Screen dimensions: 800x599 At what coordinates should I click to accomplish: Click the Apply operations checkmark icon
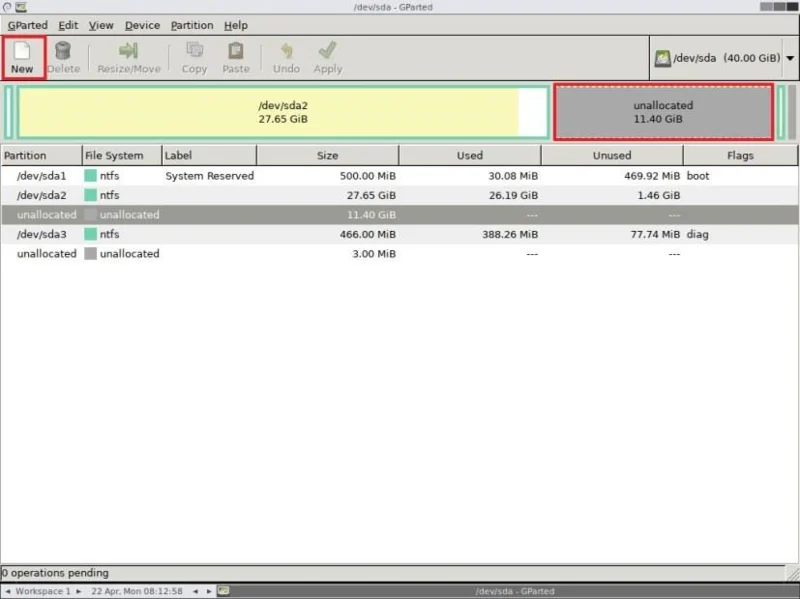tap(327, 50)
